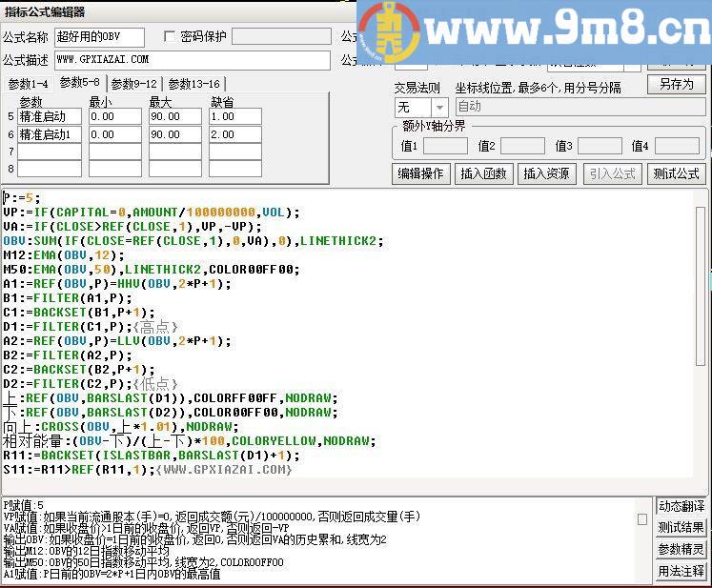The height and width of the screenshot is (588, 712).
Task: Click code line starting R11:=BACKSET(ISLASTBAR
Action: tap(152, 455)
